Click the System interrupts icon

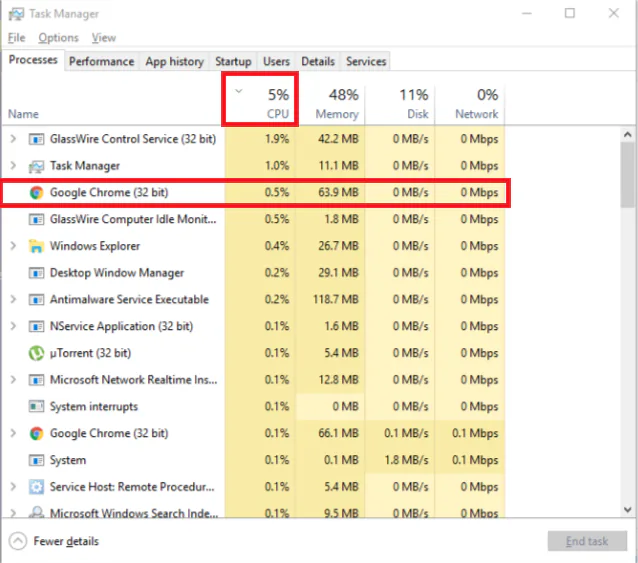[36, 406]
